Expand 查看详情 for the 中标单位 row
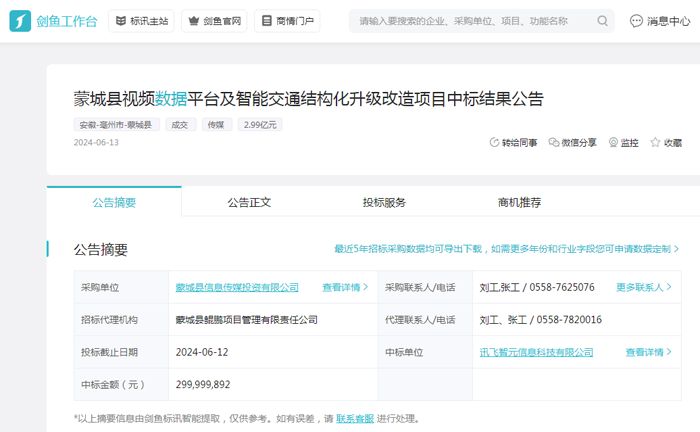 coord(649,352)
